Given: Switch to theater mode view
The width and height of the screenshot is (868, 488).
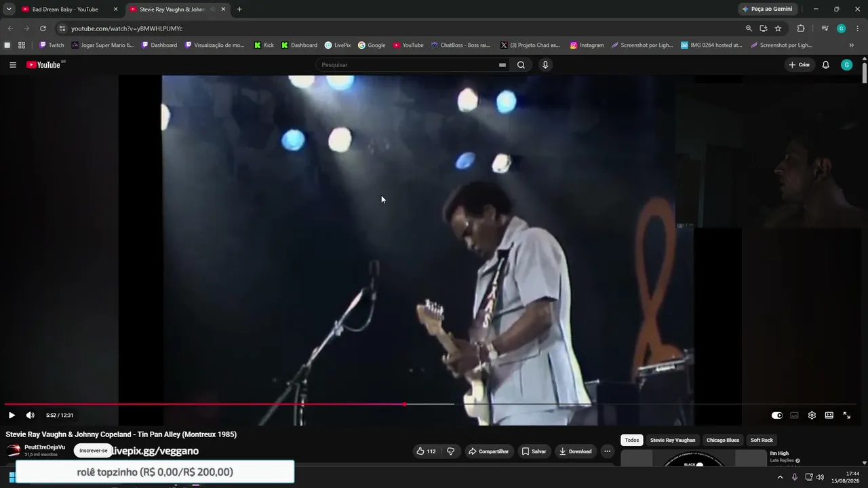Looking at the screenshot, I should click(x=829, y=415).
